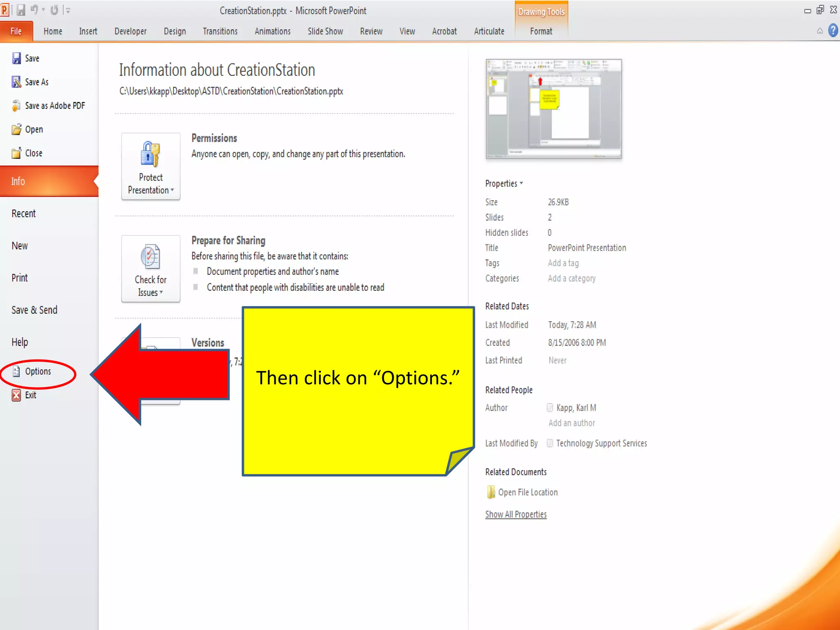This screenshot has height=630, width=840.
Task: Open the Acrobat tab
Action: point(444,31)
